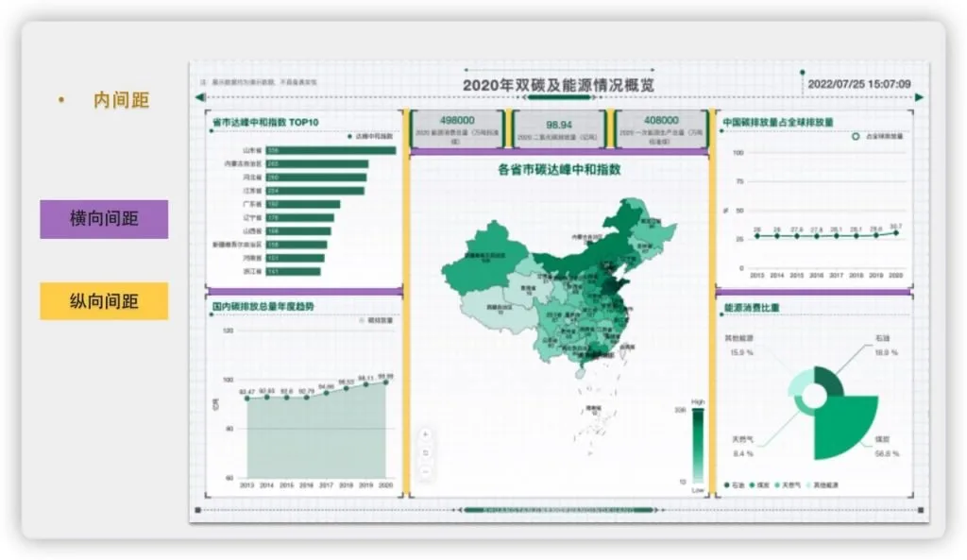Select the purple 横向间距 label
967x560 pixels.
tap(104, 219)
